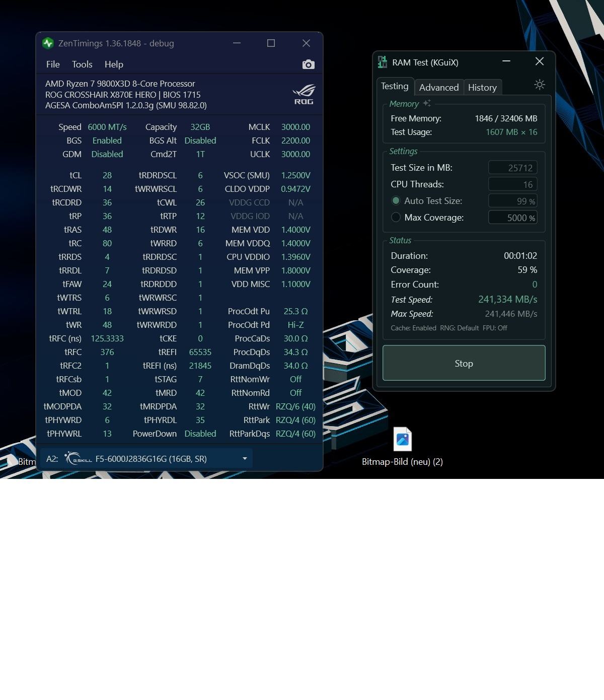Click the Max Coverage percent field
Viewport: 604px width, 700px height.
[x=512, y=218]
